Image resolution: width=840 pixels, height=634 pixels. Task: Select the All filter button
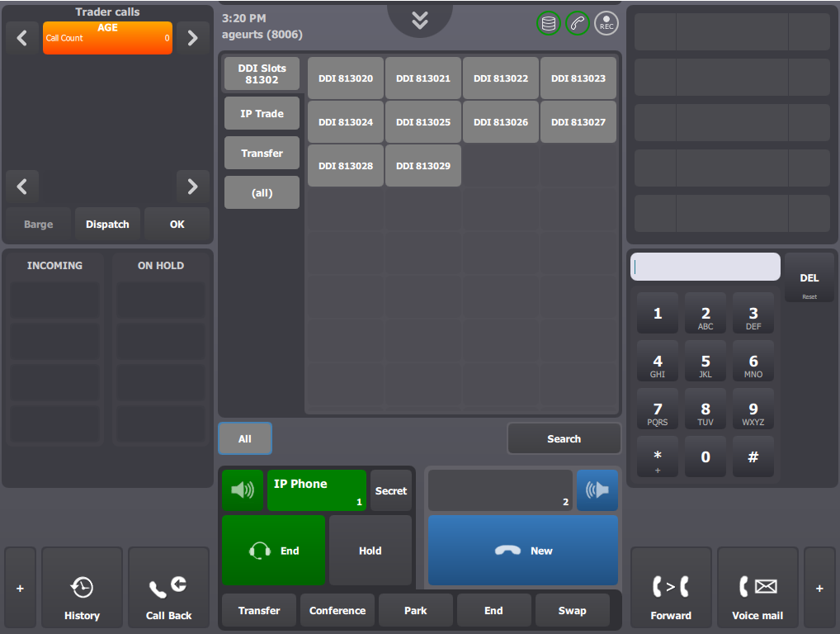click(245, 438)
